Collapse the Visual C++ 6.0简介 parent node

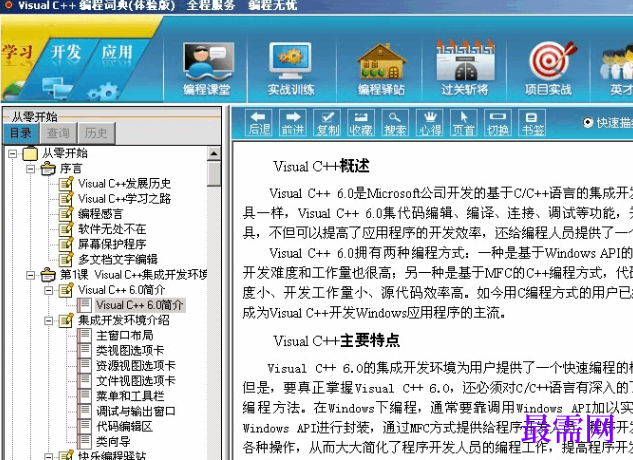48,290
